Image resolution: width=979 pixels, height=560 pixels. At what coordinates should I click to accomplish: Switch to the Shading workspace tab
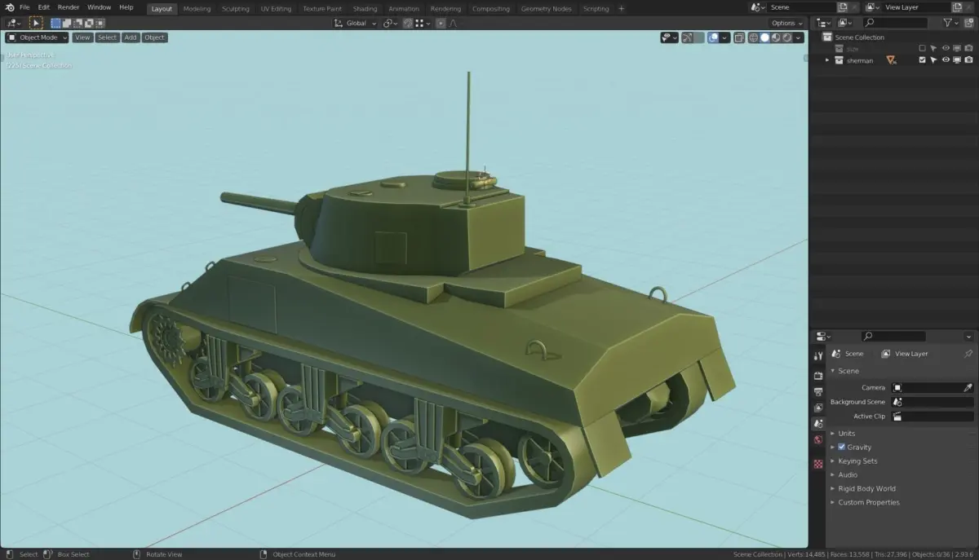click(x=365, y=9)
